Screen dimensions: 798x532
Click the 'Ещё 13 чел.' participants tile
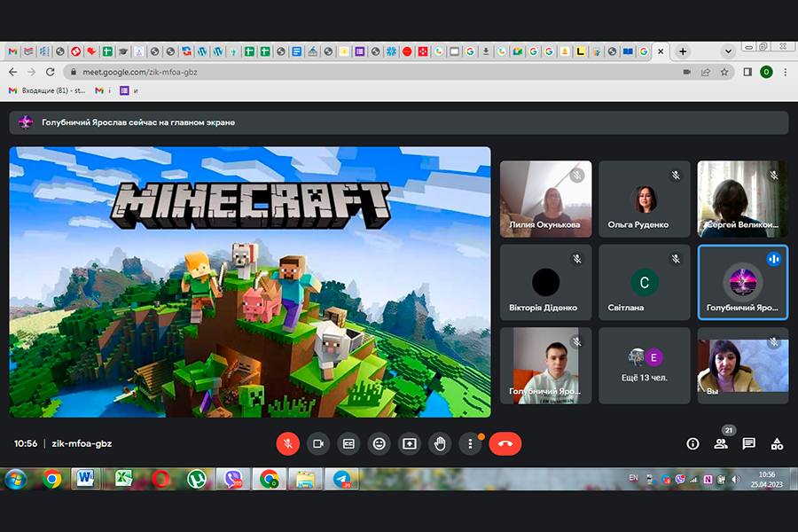[x=644, y=365]
